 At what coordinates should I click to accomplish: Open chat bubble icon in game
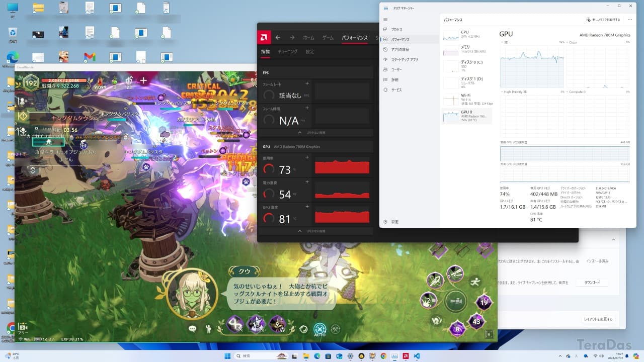(192, 329)
